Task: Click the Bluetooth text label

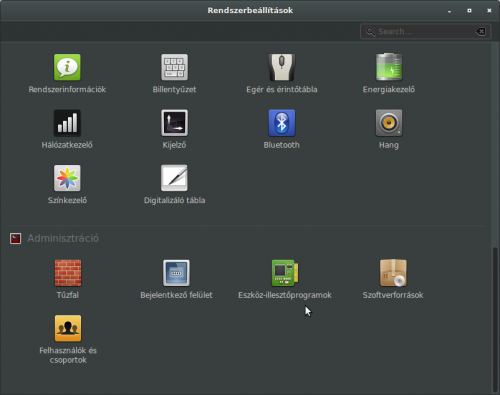Action: tap(282, 145)
